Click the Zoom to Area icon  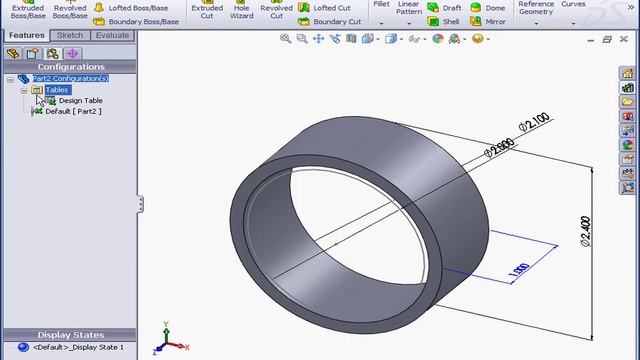(302, 39)
